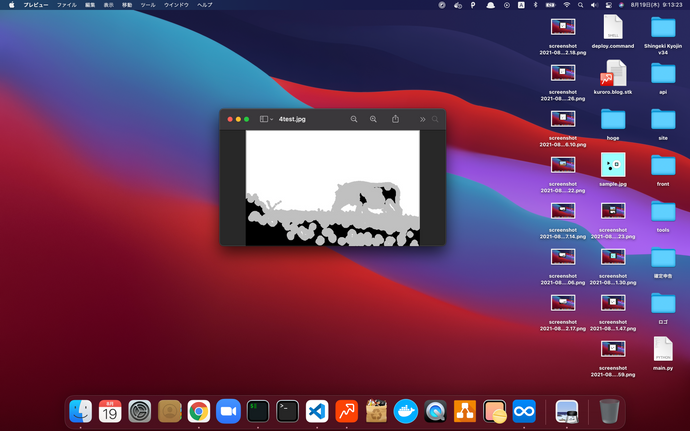
Task: Open QuickTime Player from the Dock
Action: [435, 411]
